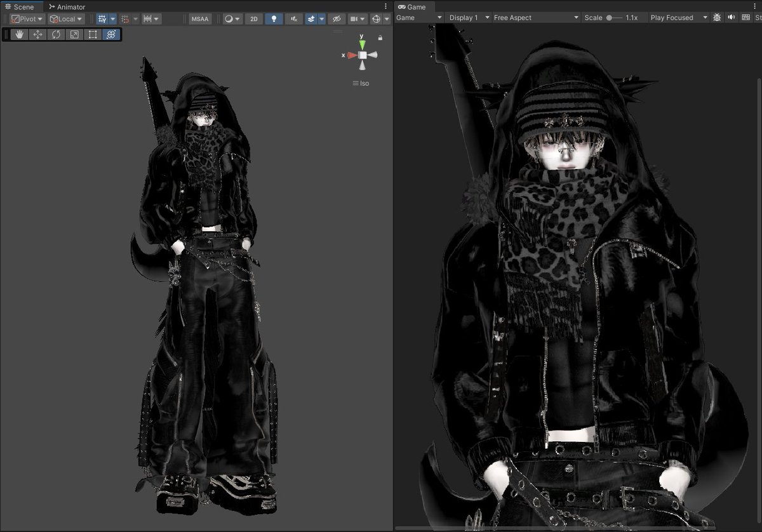
Task: Select the Scale tool
Action: tap(75, 34)
